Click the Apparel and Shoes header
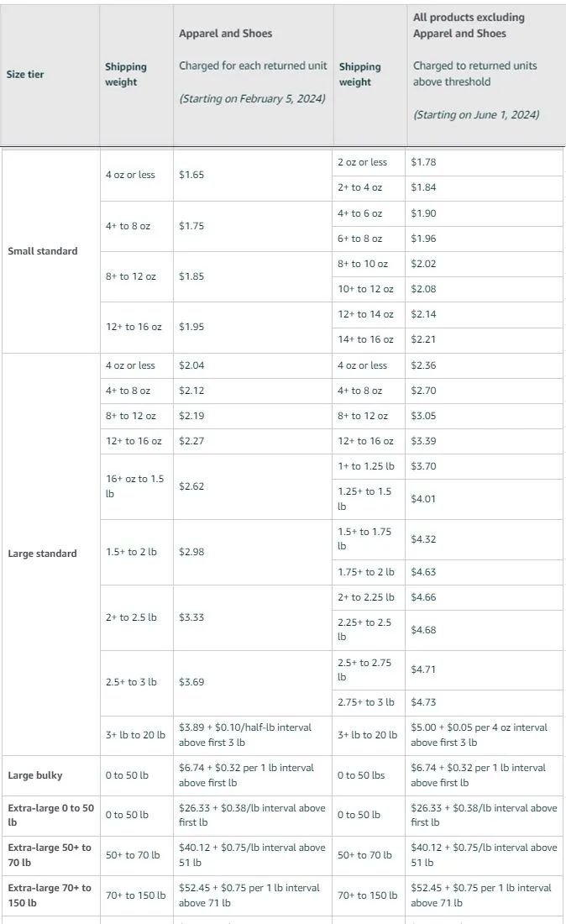 pyautogui.click(x=226, y=34)
